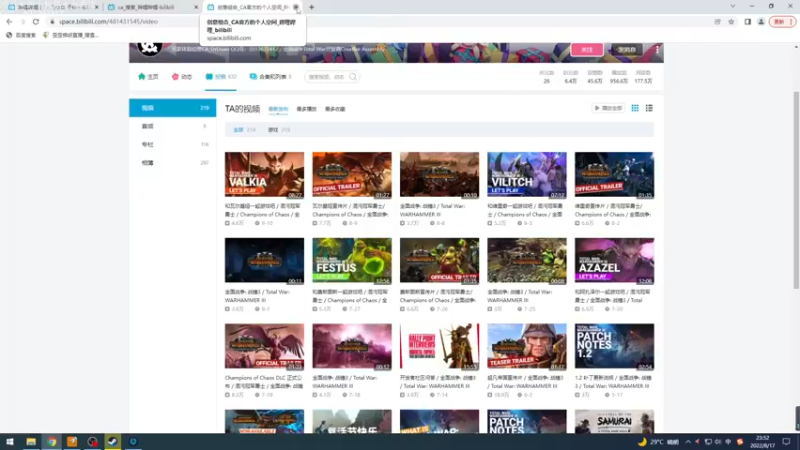Click the red 更新 update button in Chrome

pyautogui.click(x=782, y=21)
